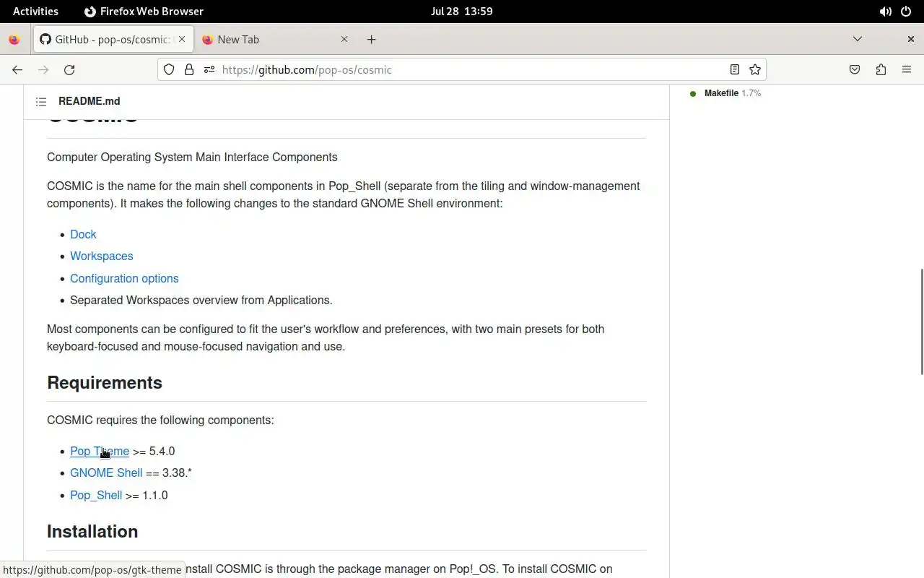Click the Installation heading
This screenshot has height=578, width=924.
coord(92,532)
